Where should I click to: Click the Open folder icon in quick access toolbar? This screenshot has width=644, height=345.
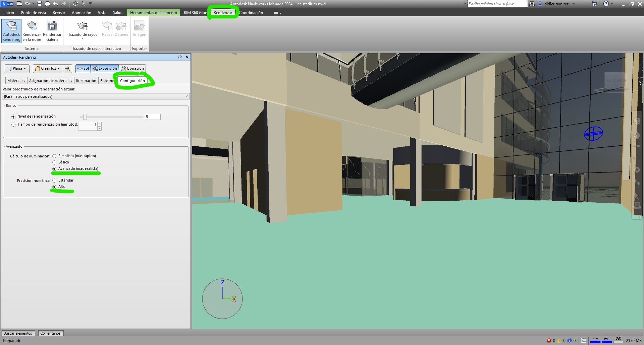click(x=28, y=4)
